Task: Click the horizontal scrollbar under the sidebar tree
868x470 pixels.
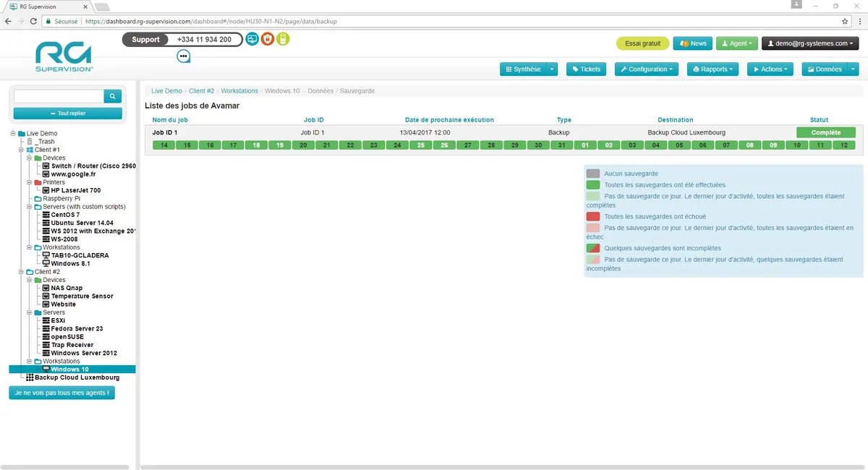Action: pos(65,468)
